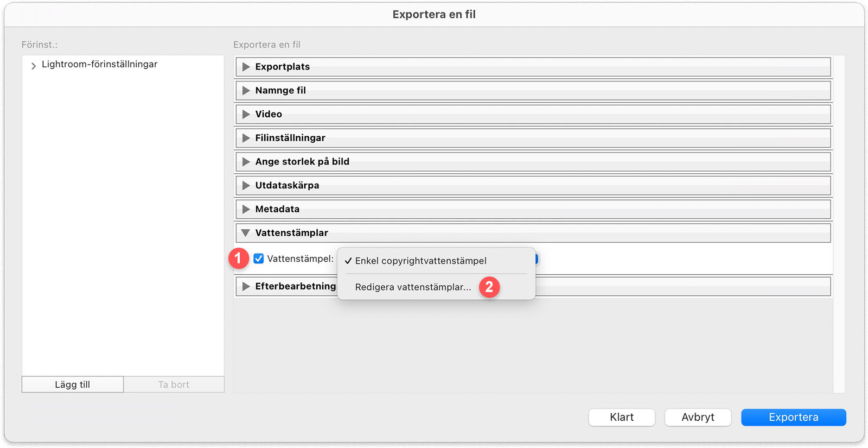Select Enkel copyrightvattenstämpel from the menu
Image resolution: width=868 pixels, height=448 pixels.
click(420, 261)
